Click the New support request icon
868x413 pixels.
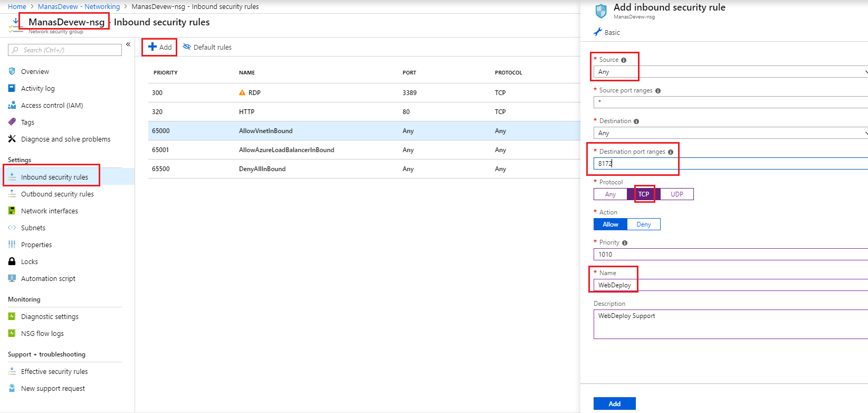coord(12,388)
